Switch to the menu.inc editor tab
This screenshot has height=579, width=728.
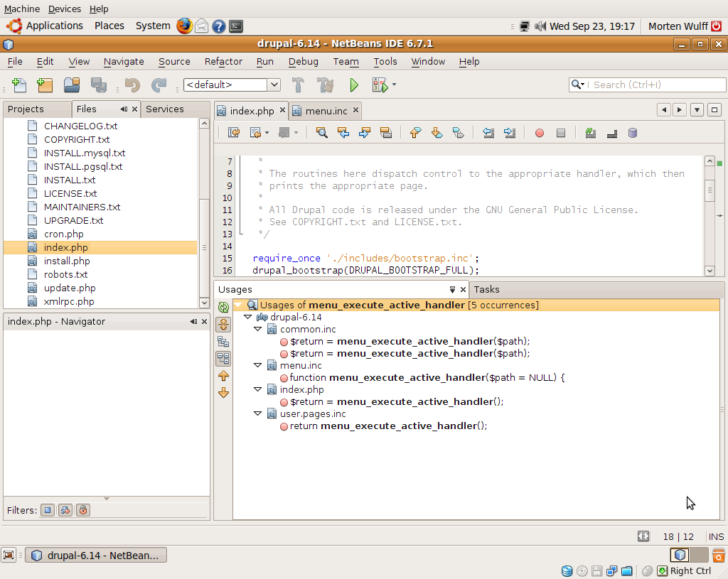(326, 112)
